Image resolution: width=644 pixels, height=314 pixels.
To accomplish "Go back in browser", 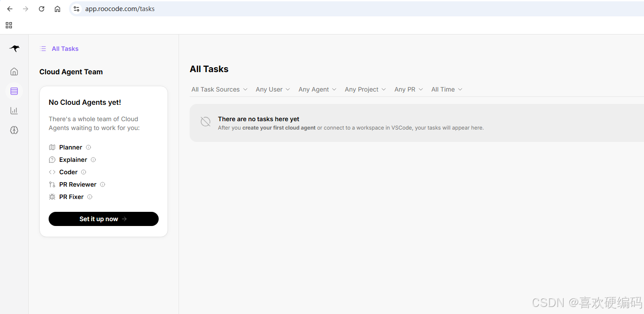I will [x=10, y=9].
